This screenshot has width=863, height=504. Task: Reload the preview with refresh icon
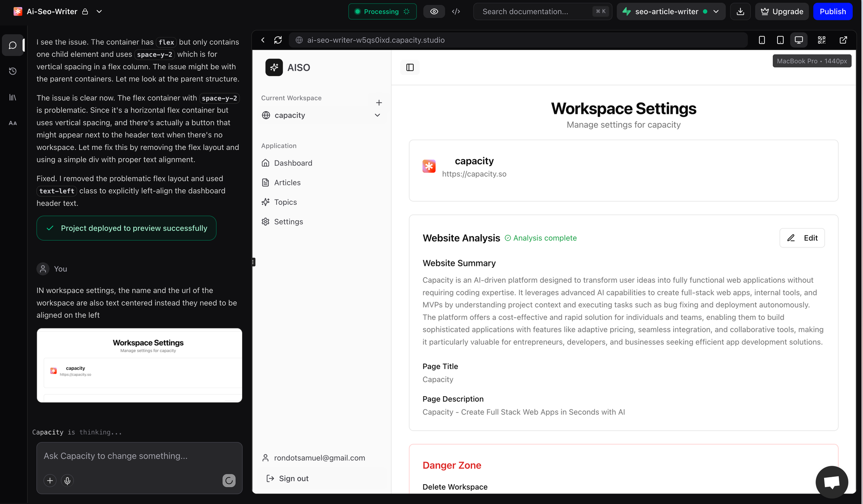click(278, 40)
